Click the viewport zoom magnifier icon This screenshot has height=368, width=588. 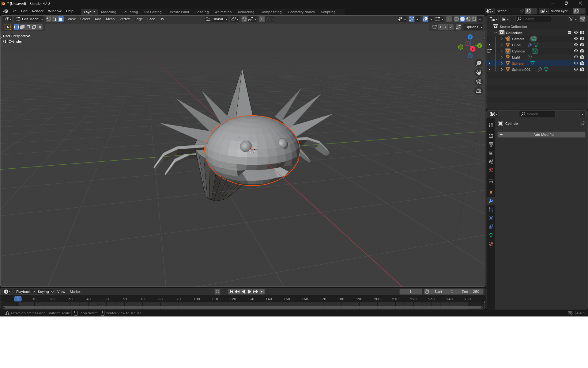[x=479, y=63]
